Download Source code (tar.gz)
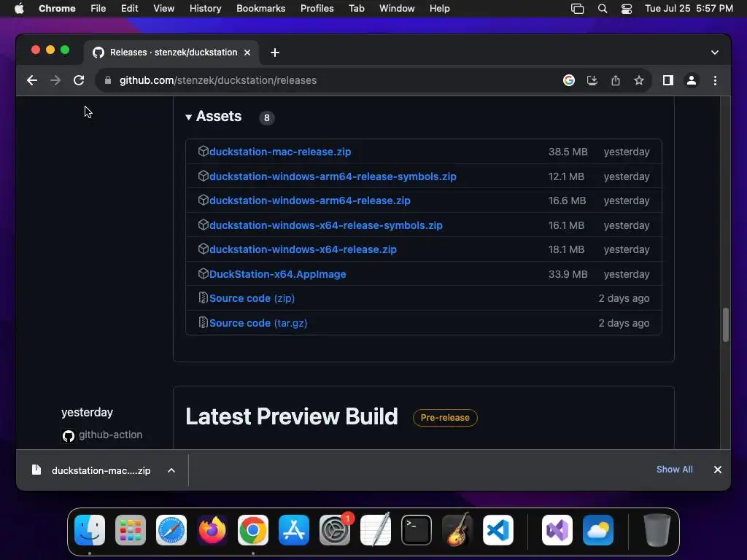747x560 pixels. (x=258, y=323)
